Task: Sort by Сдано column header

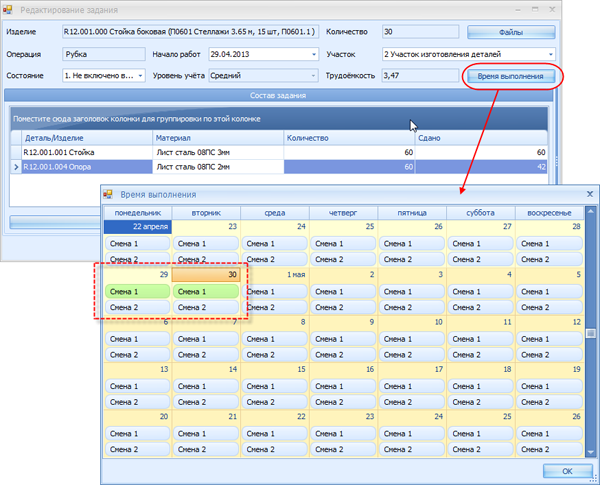Action: pyautogui.click(x=481, y=138)
